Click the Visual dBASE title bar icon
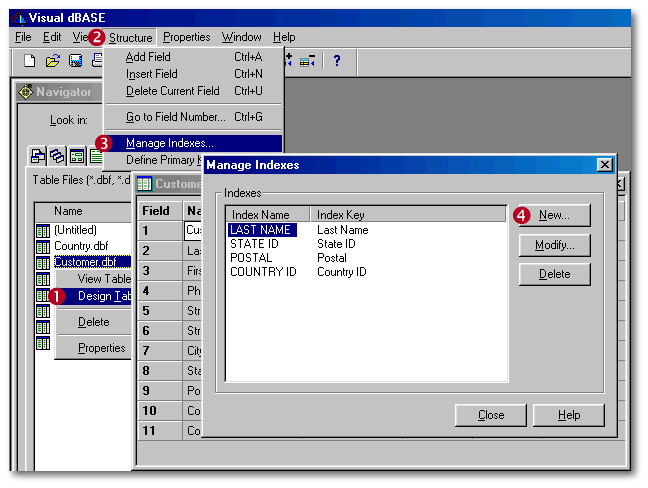The width and height of the screenshot is (648, 488). [19, 18]
